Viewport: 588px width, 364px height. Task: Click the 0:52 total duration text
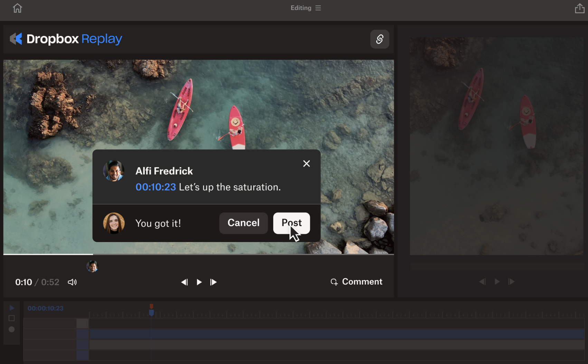(50, 282)
